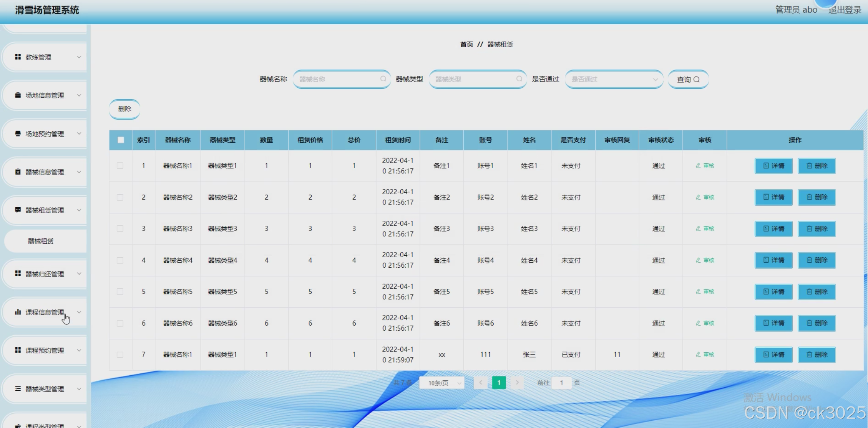The width and height of the screenshot is (868, 428).
Task: Click the 场地信息管理 briefcase icon
Action: click(x=18, y=95)
